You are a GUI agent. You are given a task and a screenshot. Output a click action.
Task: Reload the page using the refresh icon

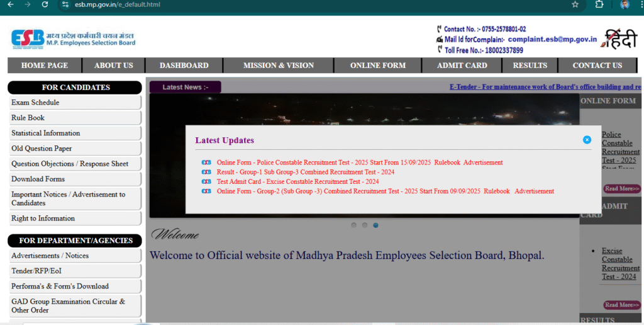point(45,4)
